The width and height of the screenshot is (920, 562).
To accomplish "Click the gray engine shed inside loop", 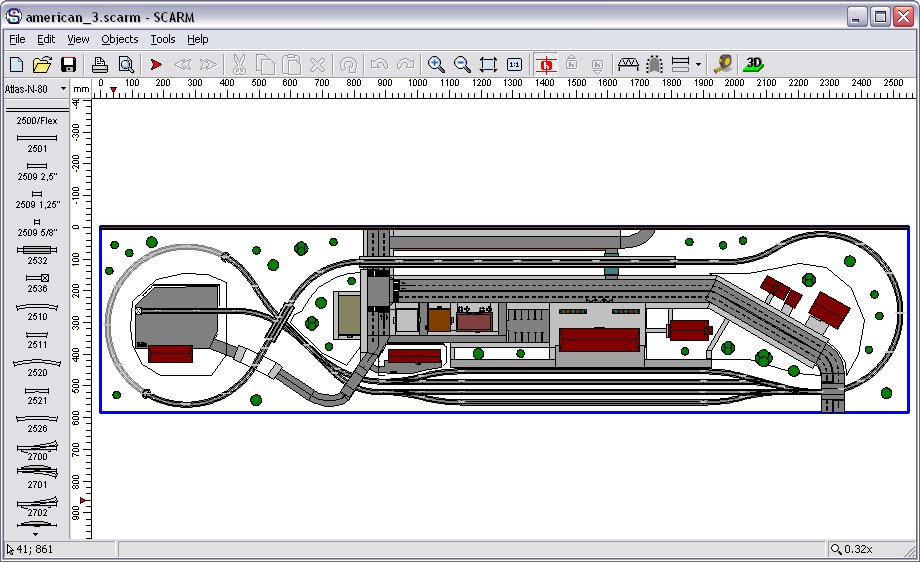I will [177, 316].
